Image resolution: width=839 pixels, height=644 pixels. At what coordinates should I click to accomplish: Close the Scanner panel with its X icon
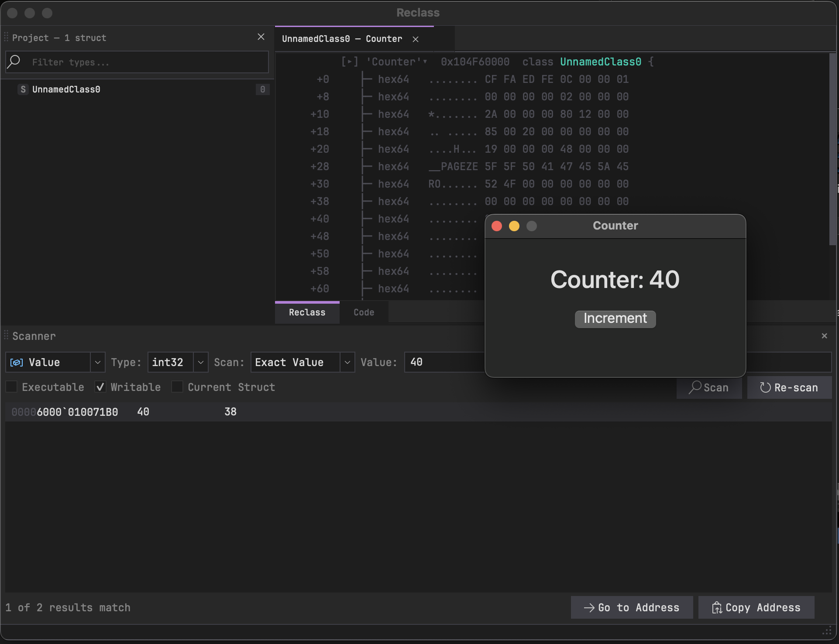(824, 336)
